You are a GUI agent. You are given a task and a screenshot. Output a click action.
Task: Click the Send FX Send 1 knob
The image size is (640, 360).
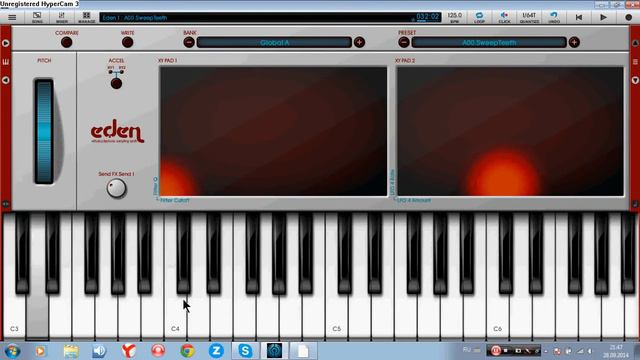[116, 189]
